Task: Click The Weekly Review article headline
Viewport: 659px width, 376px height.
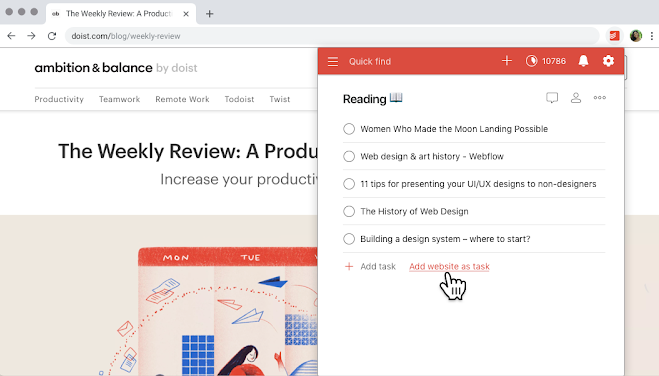Action: (188, 151)
